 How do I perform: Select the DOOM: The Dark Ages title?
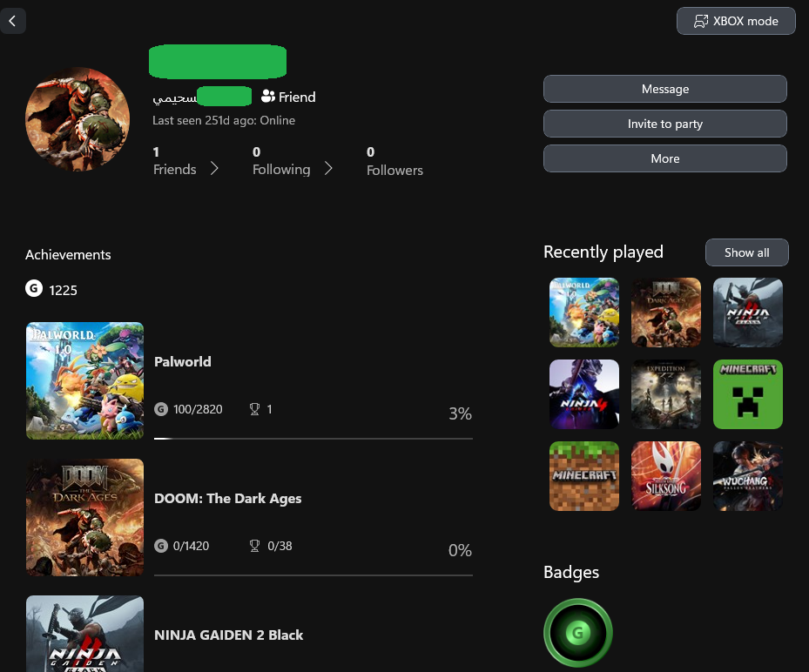click(228, 498)
